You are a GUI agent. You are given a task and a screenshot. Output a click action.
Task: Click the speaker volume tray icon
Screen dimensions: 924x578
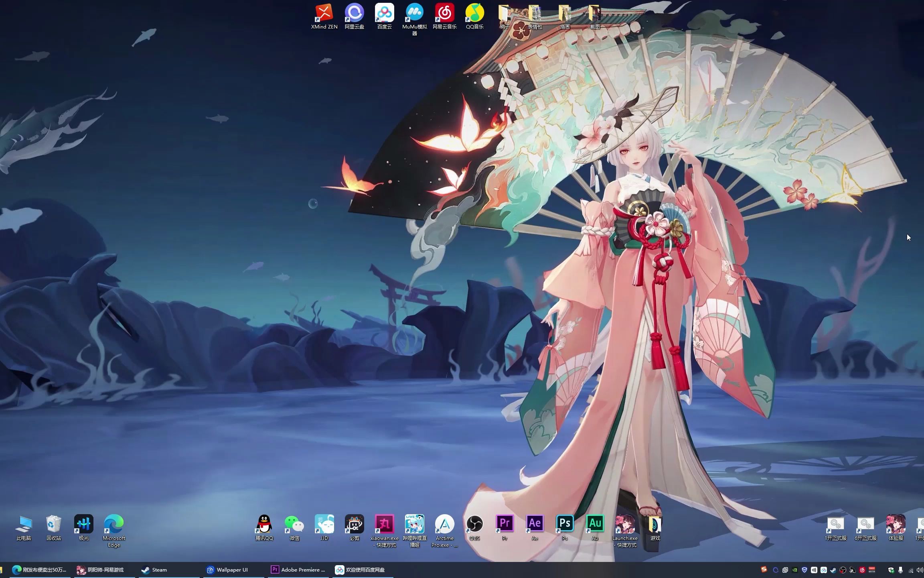920,570
